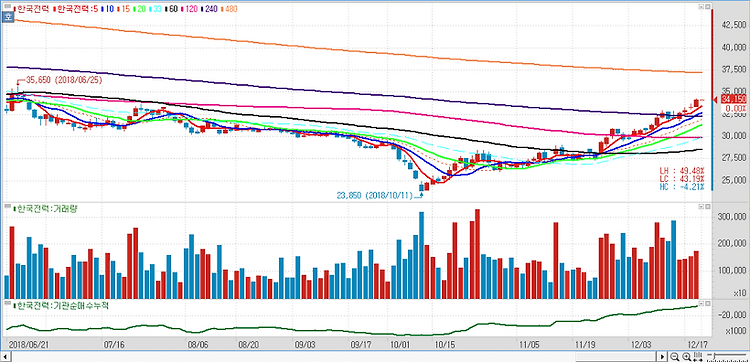Click the 07/16 date axis label
The height and width of the screenshot is (362, 750).
pos(115,345)
